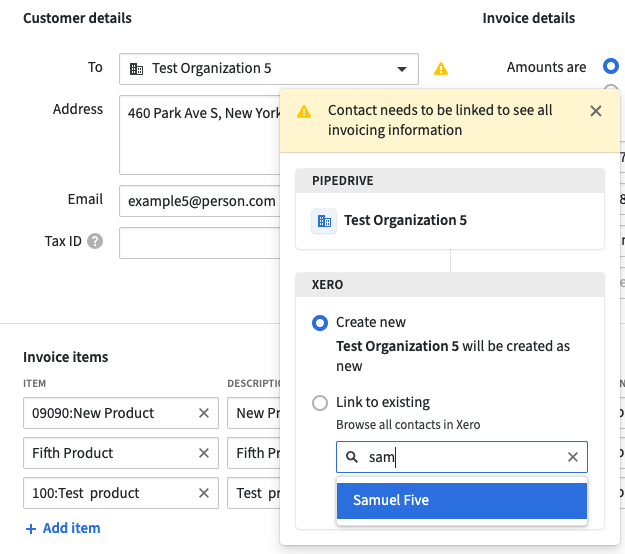The height and width of the screenshot is (554, 625).
Task: Choose Samuel Five from search results
Action: click(x=462, y=501)
